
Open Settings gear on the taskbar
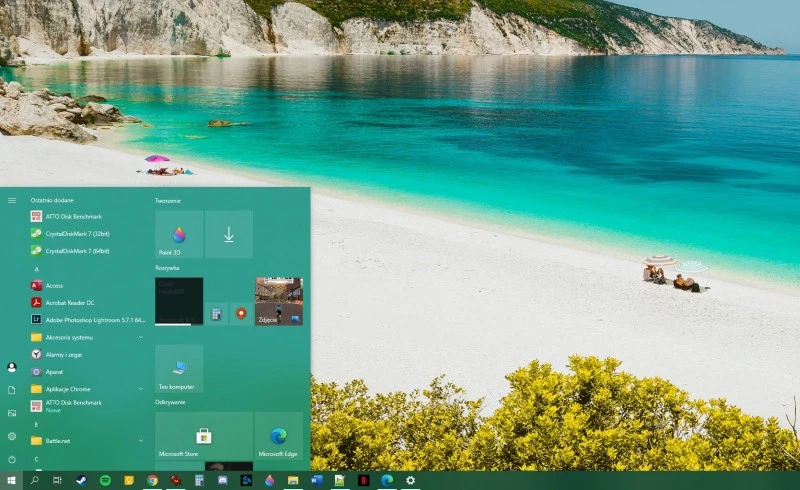[x=411, y=480]
